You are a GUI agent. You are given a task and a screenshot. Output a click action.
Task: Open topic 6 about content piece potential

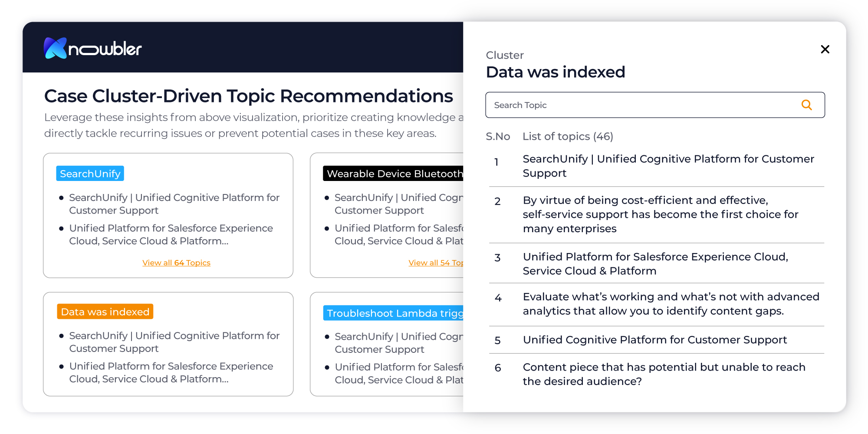(x=664, y=374)
